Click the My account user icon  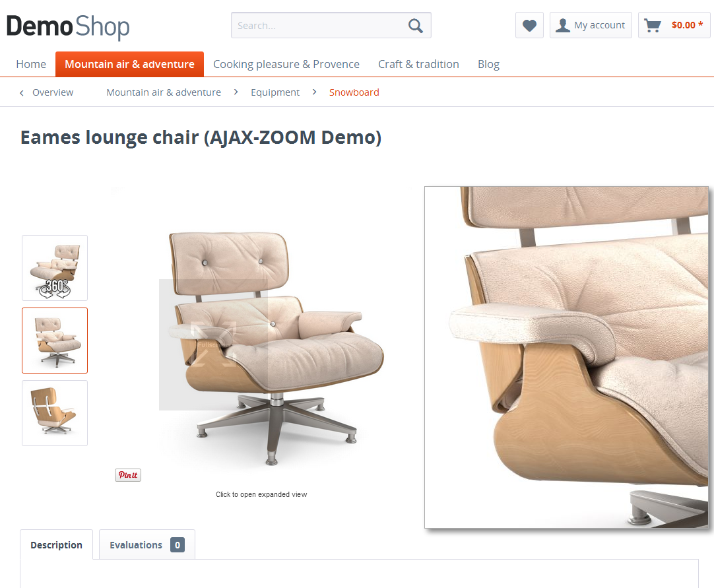[563, 26]
